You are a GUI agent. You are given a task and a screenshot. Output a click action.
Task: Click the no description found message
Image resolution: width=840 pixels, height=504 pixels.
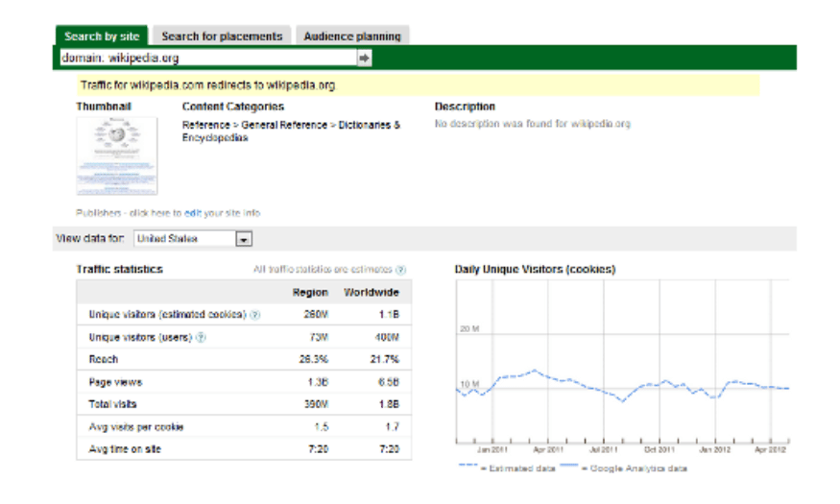point(533,124)
